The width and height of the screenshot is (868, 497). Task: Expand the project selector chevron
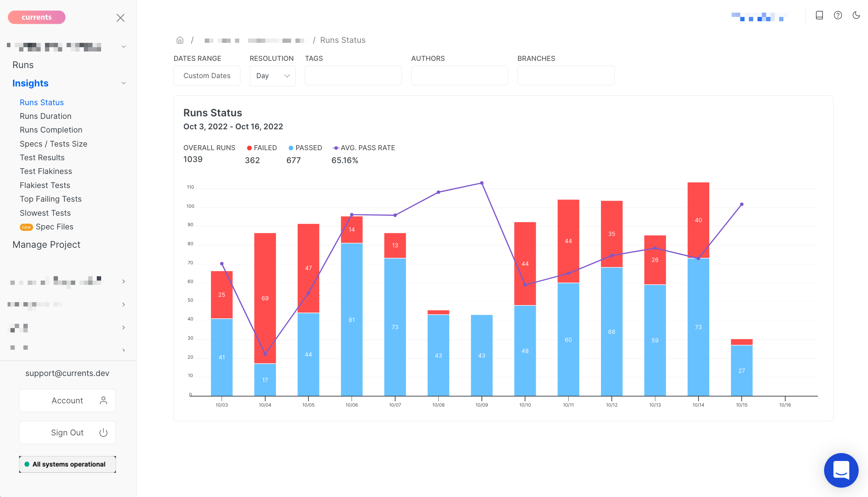coord(123,46)
